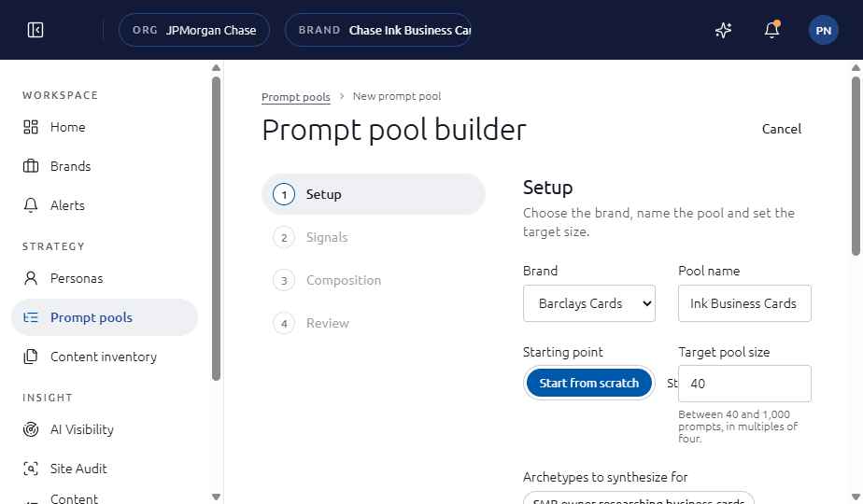Image resolution: width=863 pixels, height=504 pixels.
Task: Click the New prompt pool breadcrumb text
Action: click(x=397, y=96)
